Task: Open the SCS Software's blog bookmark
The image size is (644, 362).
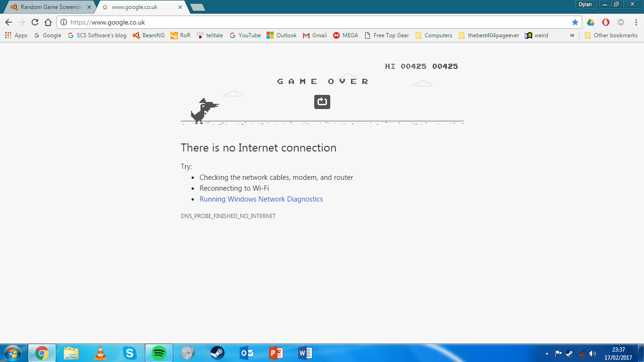Action: 97,35
